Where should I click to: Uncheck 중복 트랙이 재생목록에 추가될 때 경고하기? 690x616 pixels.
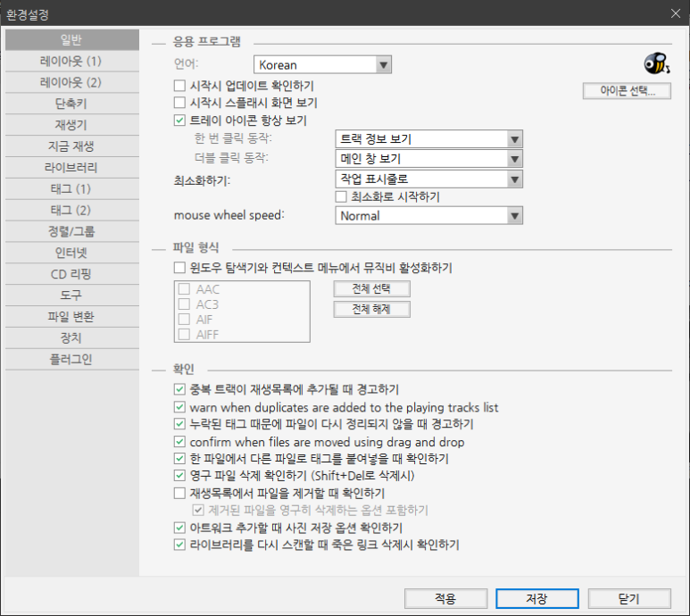click(179, 389)
